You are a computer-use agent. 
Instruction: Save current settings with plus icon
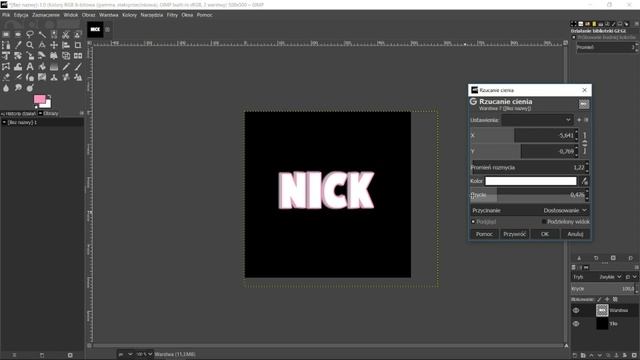579,120
